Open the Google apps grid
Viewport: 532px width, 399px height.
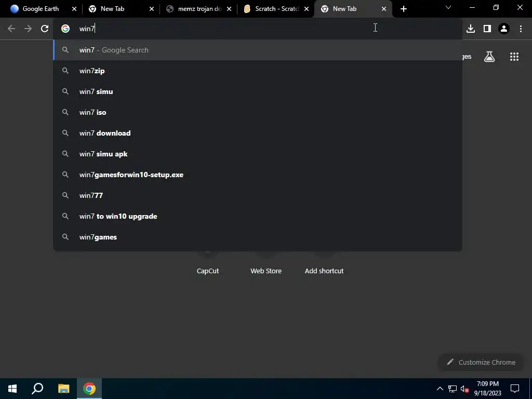(514, 57)
